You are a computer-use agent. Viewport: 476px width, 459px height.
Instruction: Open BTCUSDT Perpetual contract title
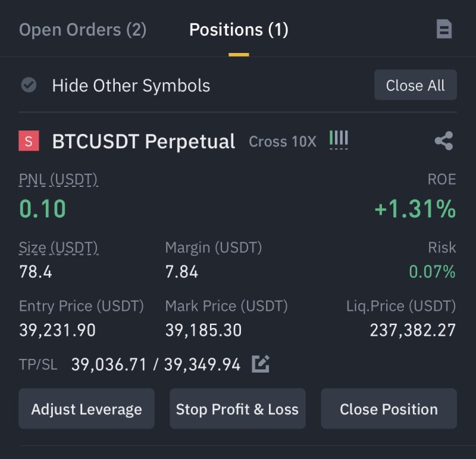point(143,142)
